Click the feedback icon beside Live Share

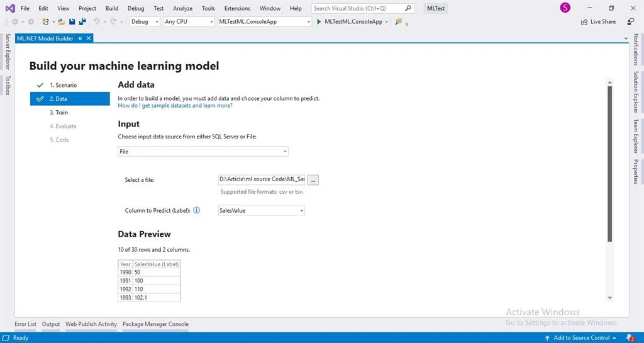tap(631, 22)
